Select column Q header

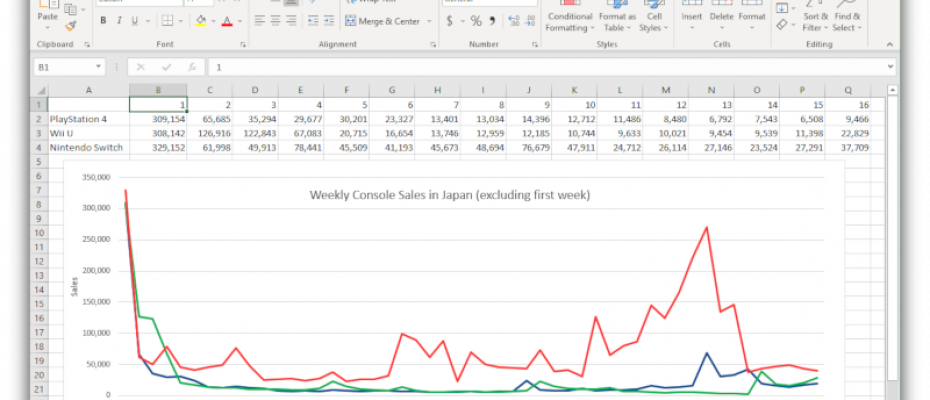pos(848,90)
